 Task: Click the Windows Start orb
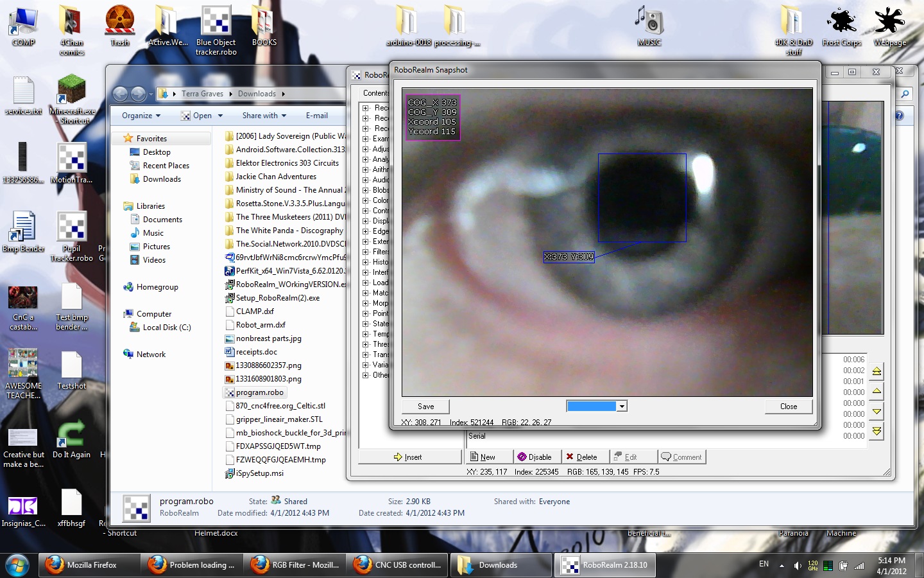(17, 565)
